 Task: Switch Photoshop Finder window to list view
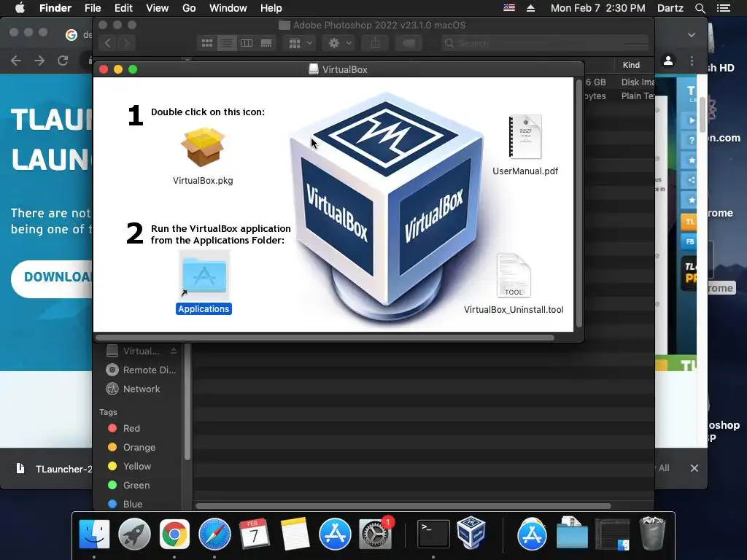tap(227, 43)
